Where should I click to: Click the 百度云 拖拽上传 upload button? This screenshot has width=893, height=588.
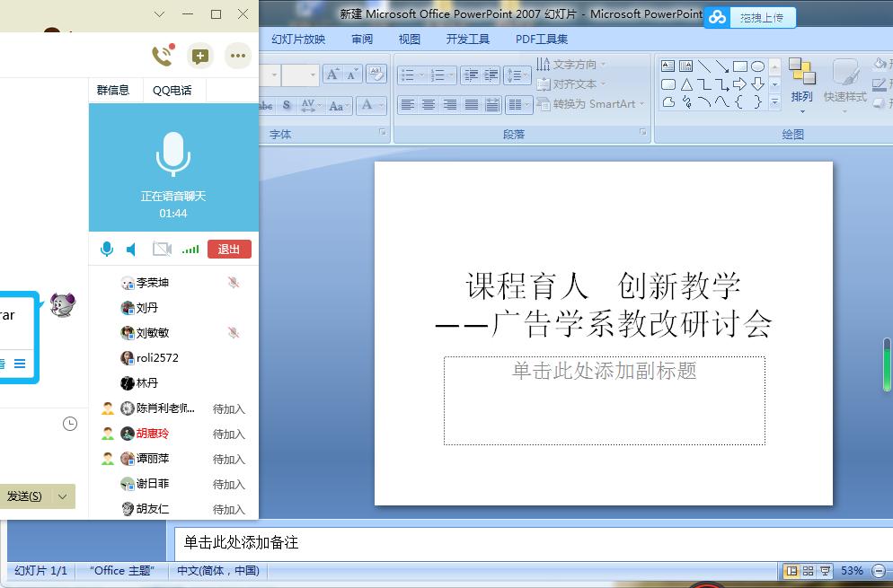(750, 17)
